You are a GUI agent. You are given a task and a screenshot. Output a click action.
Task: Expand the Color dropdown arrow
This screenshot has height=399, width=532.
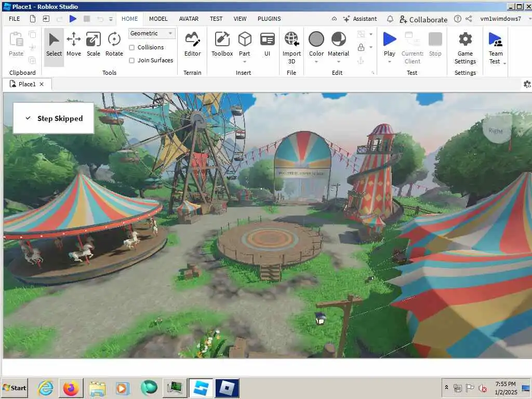point(316,62)
